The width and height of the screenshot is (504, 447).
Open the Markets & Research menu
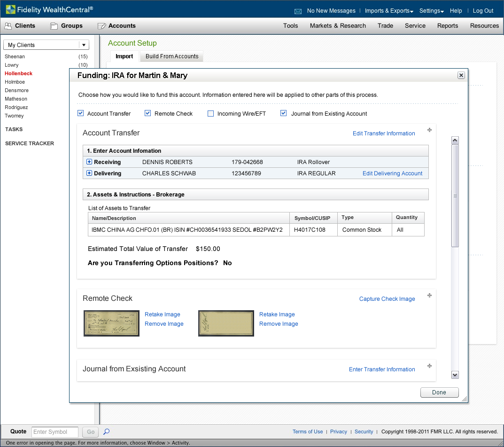pos(338,26)
